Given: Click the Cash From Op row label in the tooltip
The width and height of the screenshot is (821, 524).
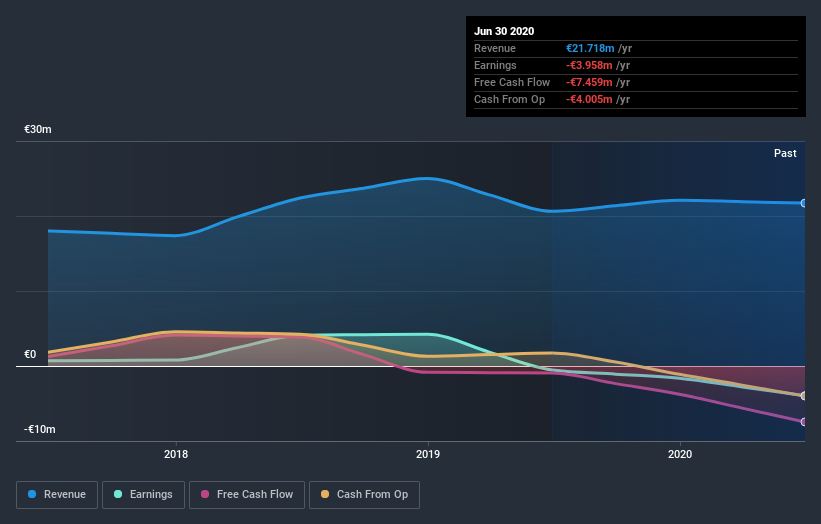Looking at the screenshot, I should (x=509, y=99).
